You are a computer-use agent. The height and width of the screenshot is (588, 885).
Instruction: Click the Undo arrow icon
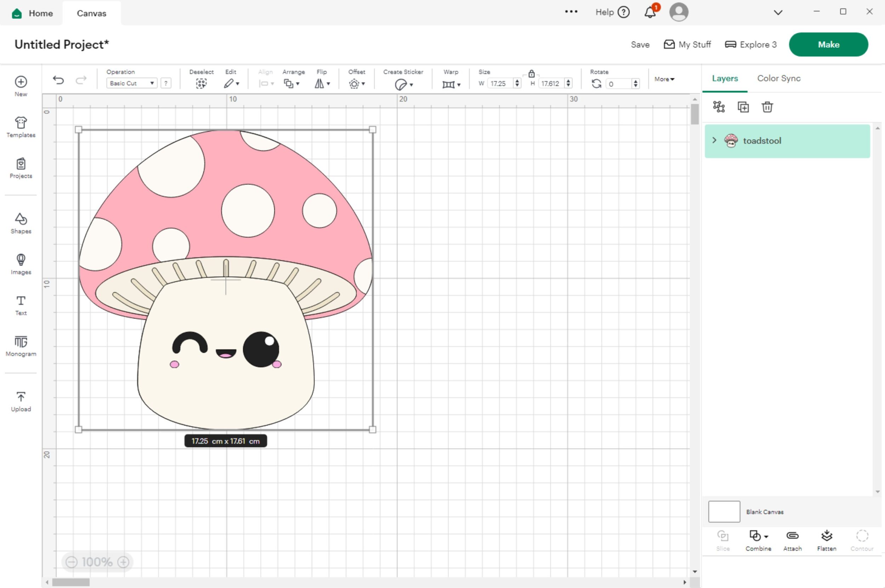[58, 80]
